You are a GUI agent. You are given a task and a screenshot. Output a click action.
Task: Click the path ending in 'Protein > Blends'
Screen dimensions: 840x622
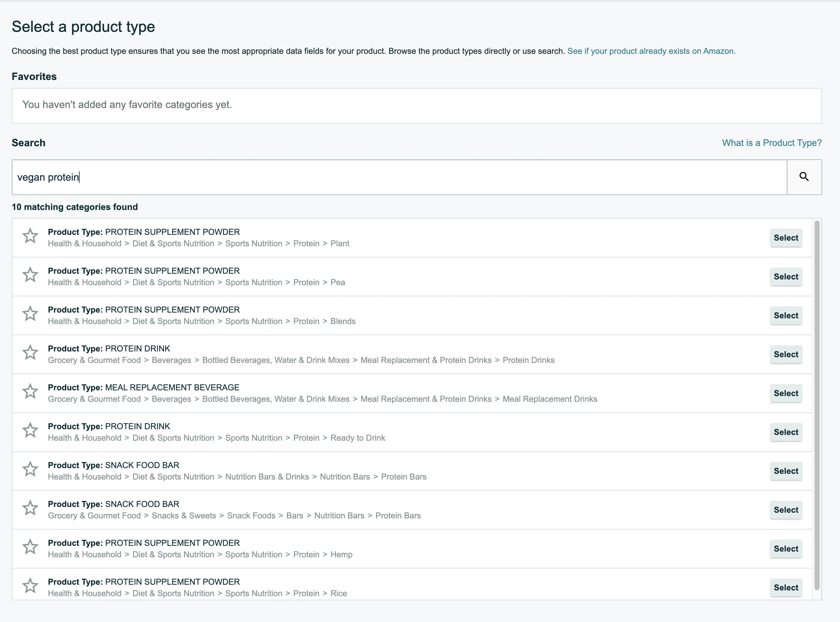pos(202,321)
